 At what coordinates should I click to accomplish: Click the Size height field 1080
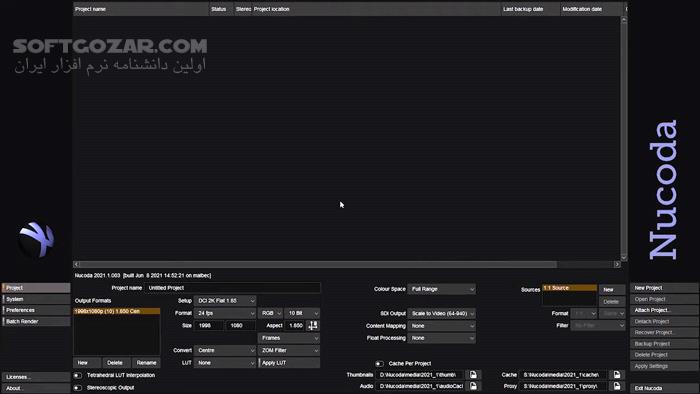pyautogui.click(x=241, y=326)
